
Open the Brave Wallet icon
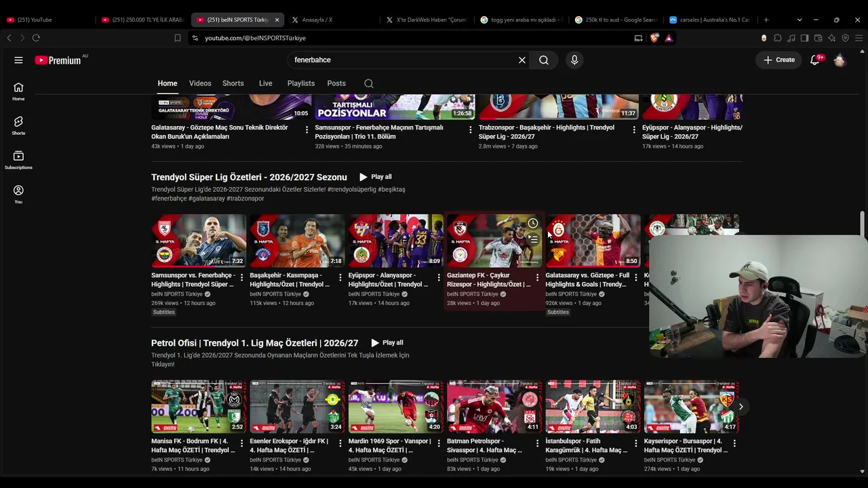[x=818, y=38]
